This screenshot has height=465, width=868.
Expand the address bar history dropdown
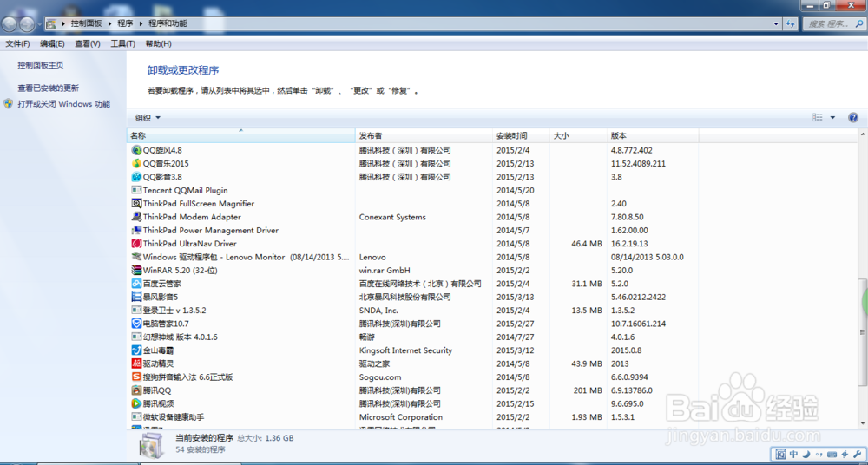click(x=776, y=23)
